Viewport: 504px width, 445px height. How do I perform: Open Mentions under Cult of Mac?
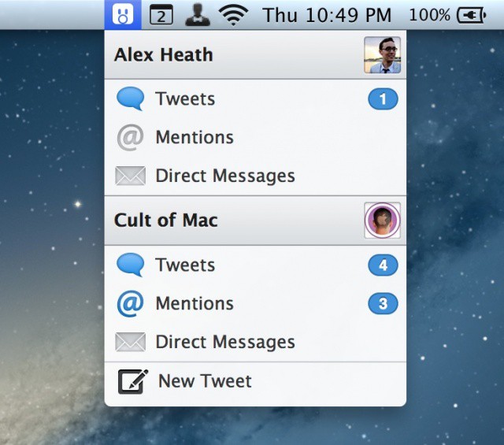tap(255, 303)
